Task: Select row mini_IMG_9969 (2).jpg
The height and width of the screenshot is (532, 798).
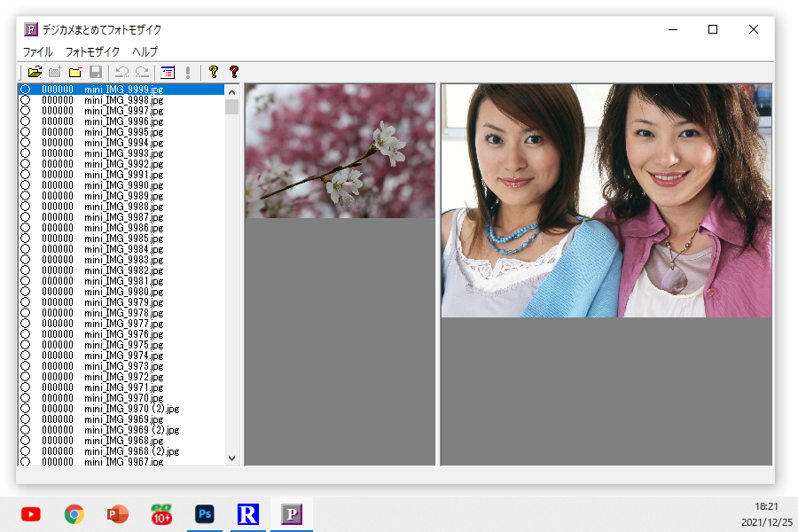Action: pos(121,430)
